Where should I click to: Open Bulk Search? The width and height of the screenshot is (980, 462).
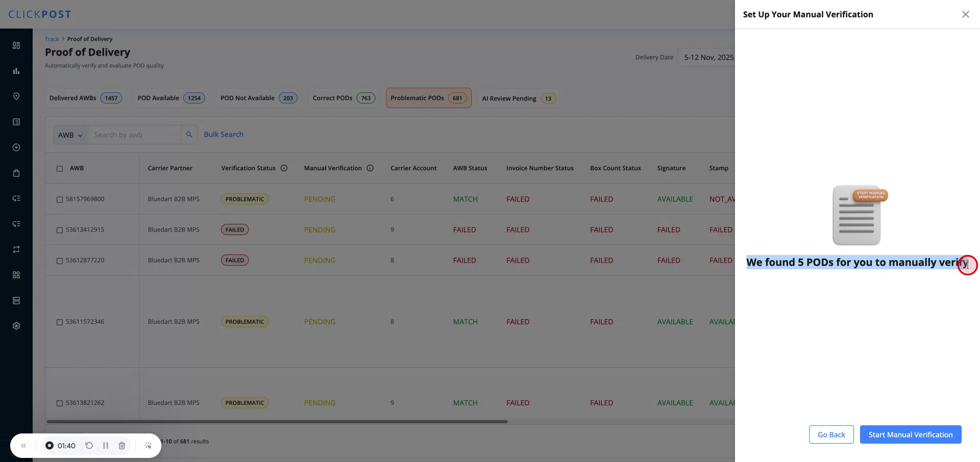224,134
